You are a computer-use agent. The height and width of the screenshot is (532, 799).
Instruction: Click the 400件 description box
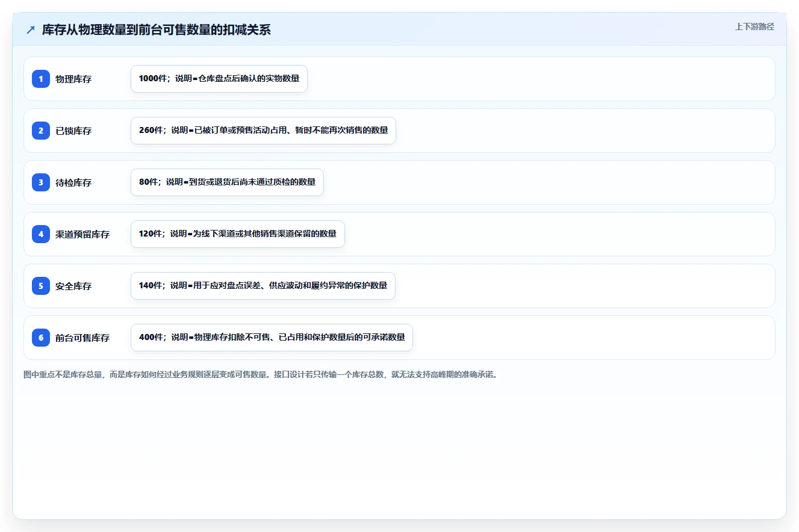272,338
